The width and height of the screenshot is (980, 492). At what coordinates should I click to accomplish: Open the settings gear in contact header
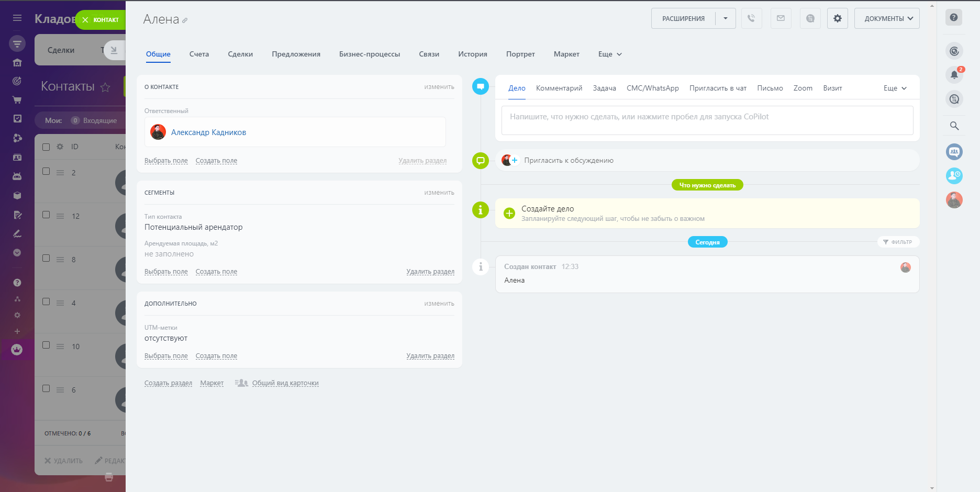pyautogui.click(x=837, y=18)
